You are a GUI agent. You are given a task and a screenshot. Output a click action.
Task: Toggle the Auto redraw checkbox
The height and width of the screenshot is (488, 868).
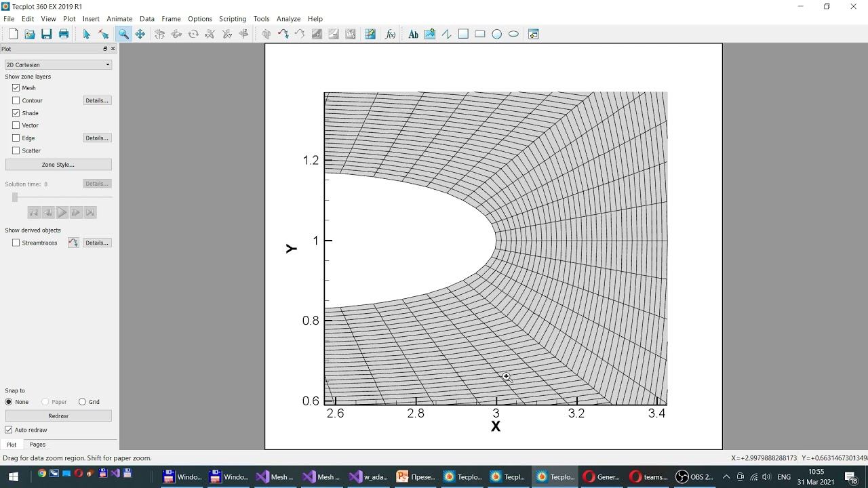(9, 430)
